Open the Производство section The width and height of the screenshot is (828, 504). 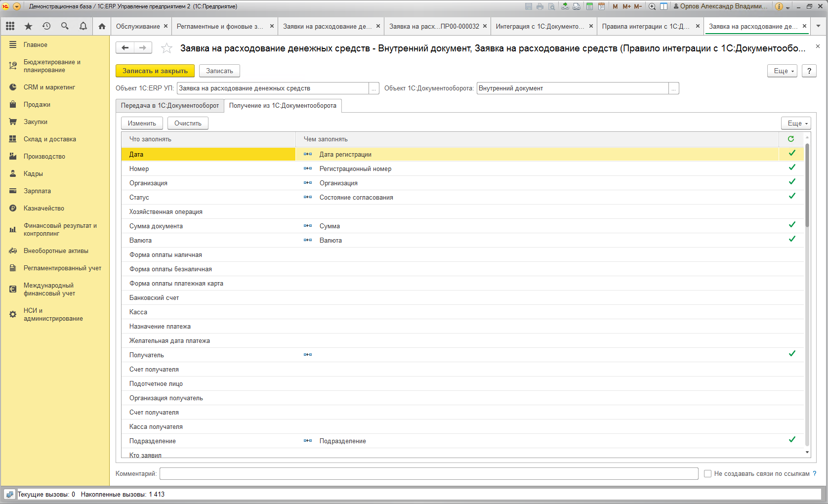44,156
